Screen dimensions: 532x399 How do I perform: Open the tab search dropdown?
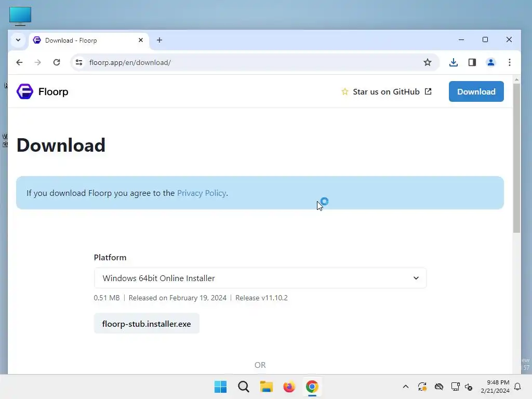pos(18,40)
